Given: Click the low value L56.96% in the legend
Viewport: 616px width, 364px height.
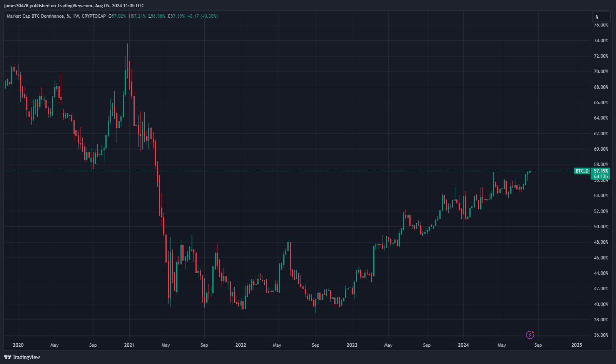Looking at the screenshot, I should [157, 16].
